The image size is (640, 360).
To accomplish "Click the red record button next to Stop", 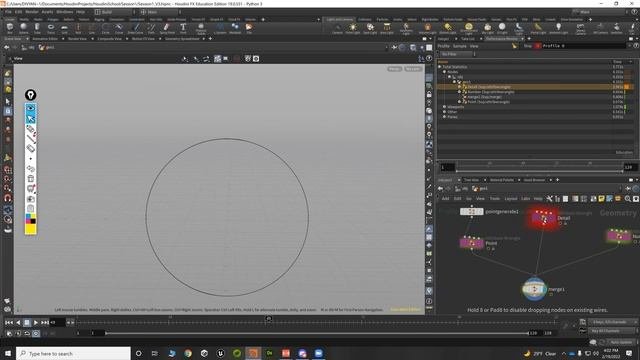I will 538,46.
